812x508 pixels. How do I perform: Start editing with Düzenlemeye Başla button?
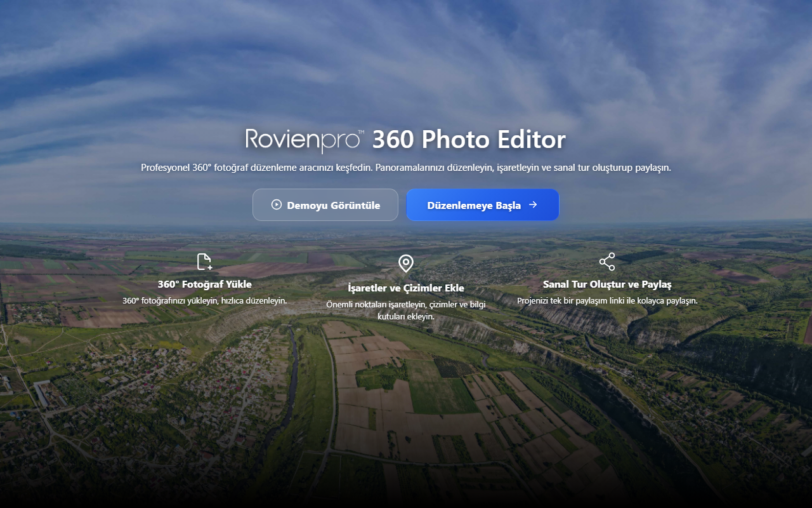(x=483, y=205)
